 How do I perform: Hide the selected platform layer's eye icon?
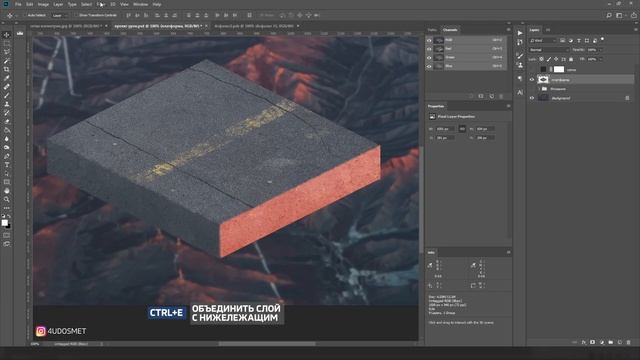532,80
